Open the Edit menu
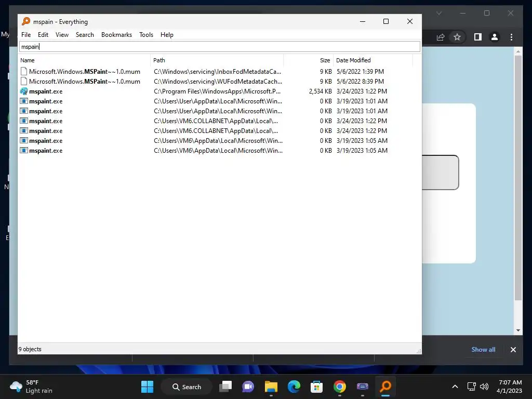This screenshot has height=399, width=532. (x=43, y=35)
